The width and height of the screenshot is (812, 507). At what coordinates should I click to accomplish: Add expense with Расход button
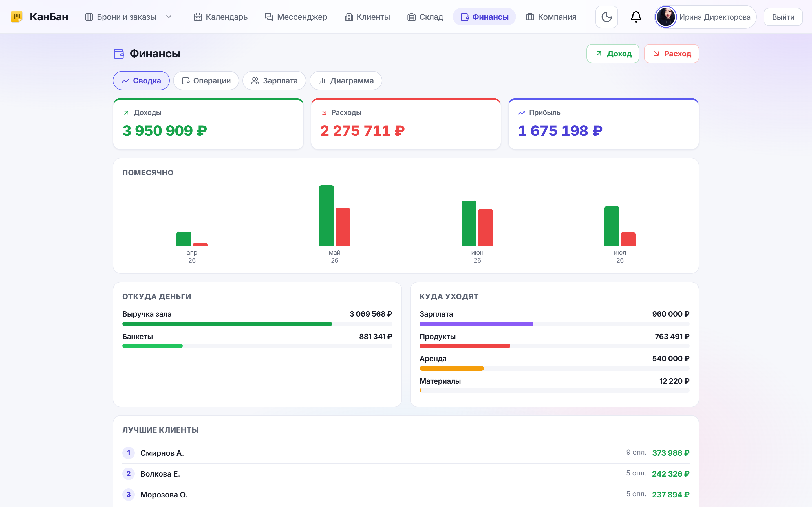(671, 54)
